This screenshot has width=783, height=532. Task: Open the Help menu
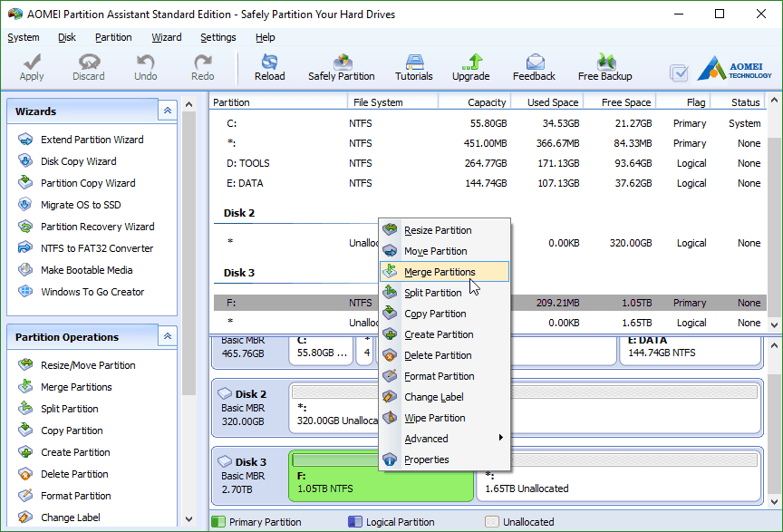tap(266, 37)
